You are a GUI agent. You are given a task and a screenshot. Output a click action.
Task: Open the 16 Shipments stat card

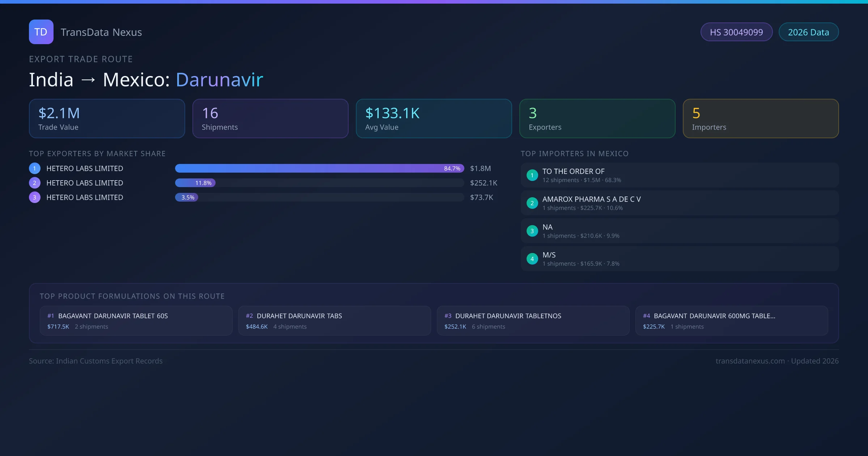click(270, 119)
